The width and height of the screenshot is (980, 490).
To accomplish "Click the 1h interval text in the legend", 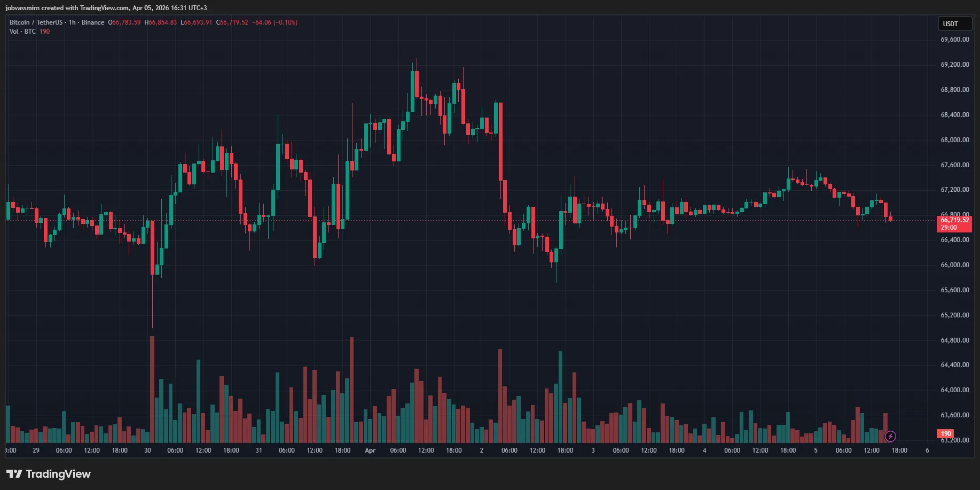I will click(x=72, y=22).
